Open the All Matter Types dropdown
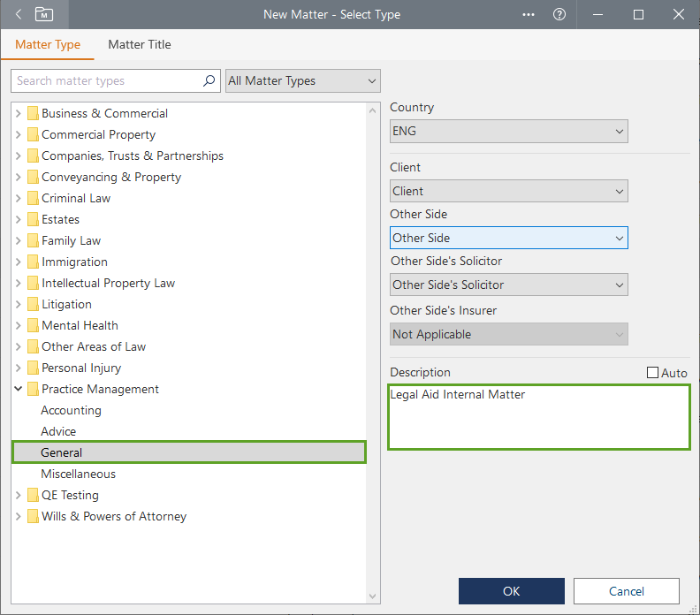 (x=303, y=80)
